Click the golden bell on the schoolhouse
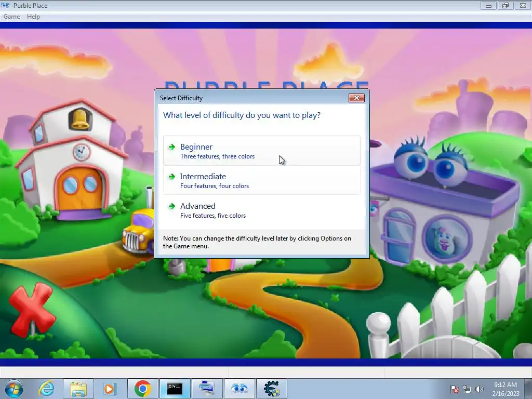Viewport: 532px width, 399px height. [81, 119]
